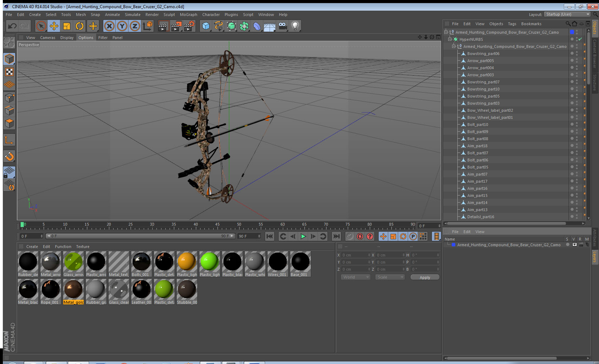Add a Camera object

point(282,26)
